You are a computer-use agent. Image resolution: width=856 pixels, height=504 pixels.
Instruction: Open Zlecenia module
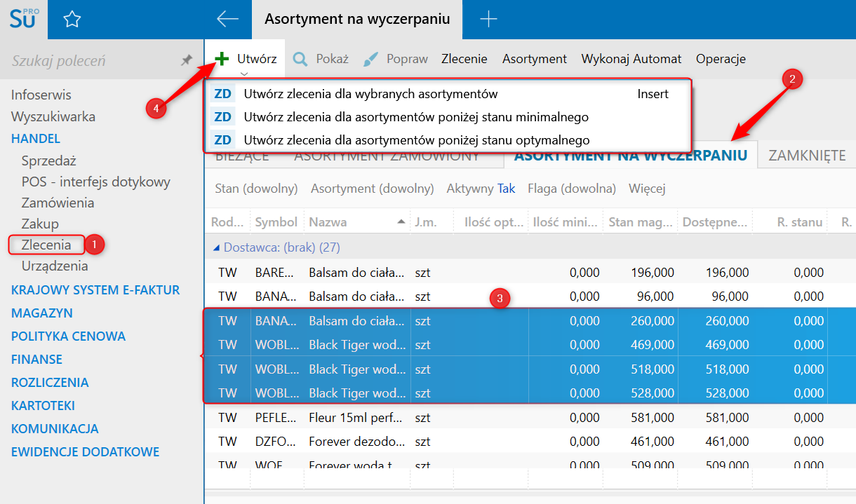46,245
